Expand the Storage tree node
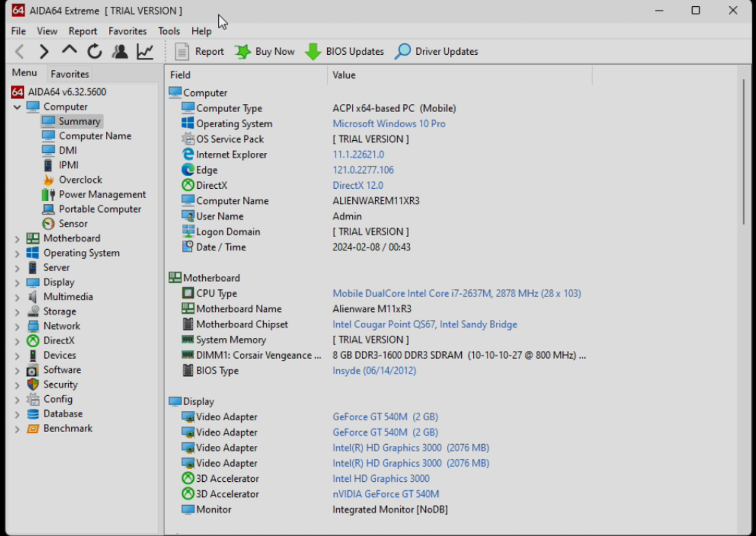The image size is (756, 536). click(x=17, y=312)
